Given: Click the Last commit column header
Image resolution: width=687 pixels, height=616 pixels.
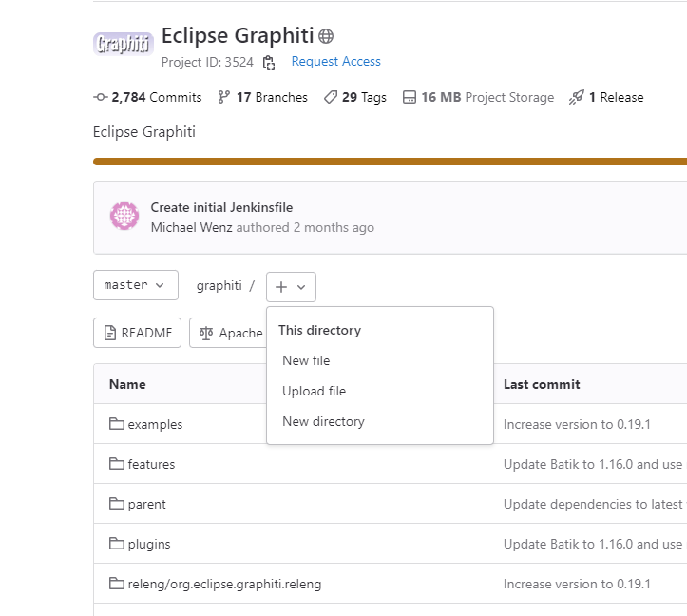Looking at the screenshot, I should tap(542, 384).
